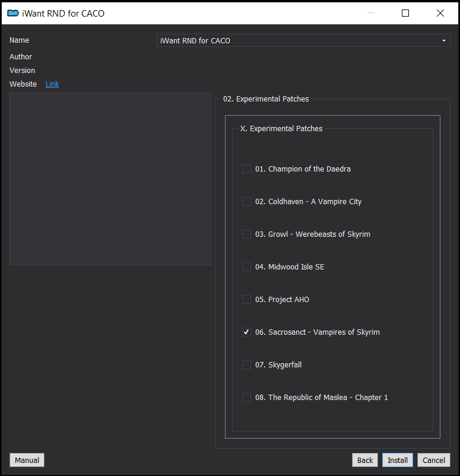Uncheck Sacrosanct - Vampires of Skyrim

[246, 332]
